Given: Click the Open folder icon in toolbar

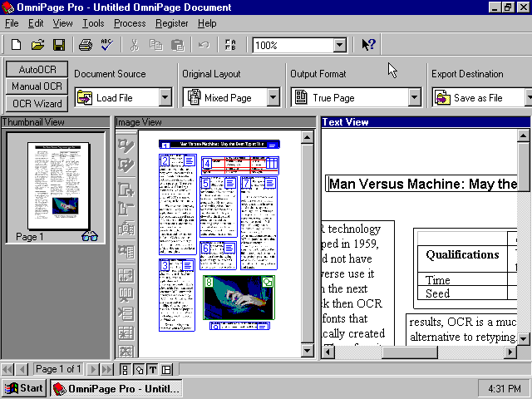Looking at the screenshot, I should [37, 45].
